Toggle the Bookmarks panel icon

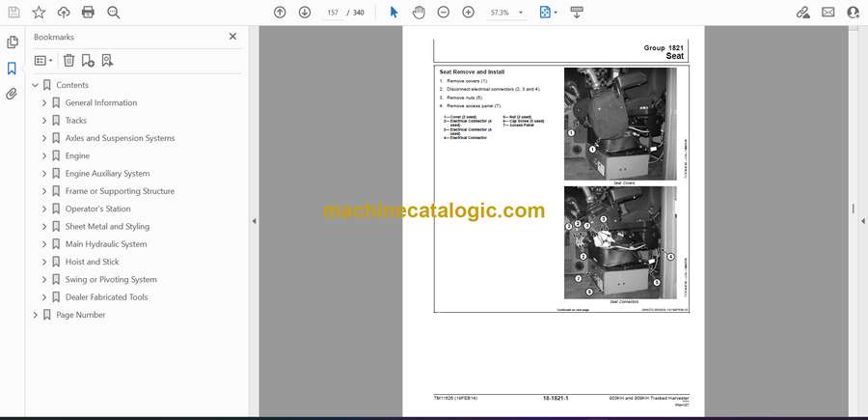point(13,69)
